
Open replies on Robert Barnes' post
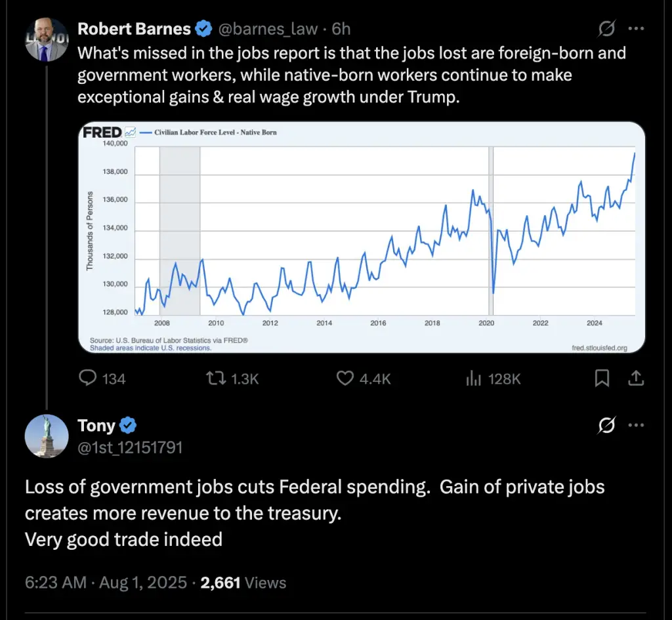pos(102,379)
